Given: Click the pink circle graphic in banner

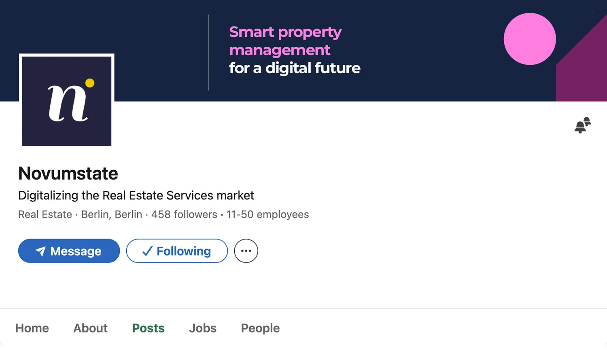Looking at the screenshot, I should [530, 39].
